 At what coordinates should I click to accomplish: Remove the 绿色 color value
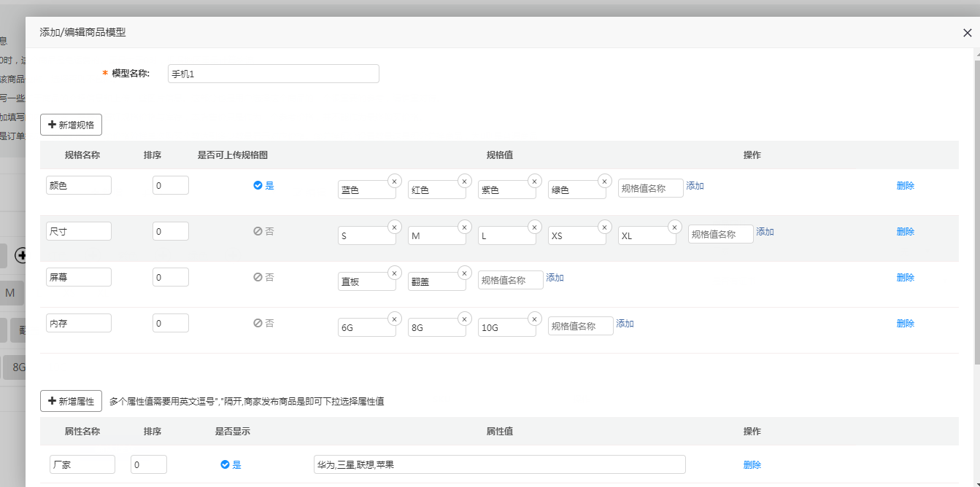[604, 181]
